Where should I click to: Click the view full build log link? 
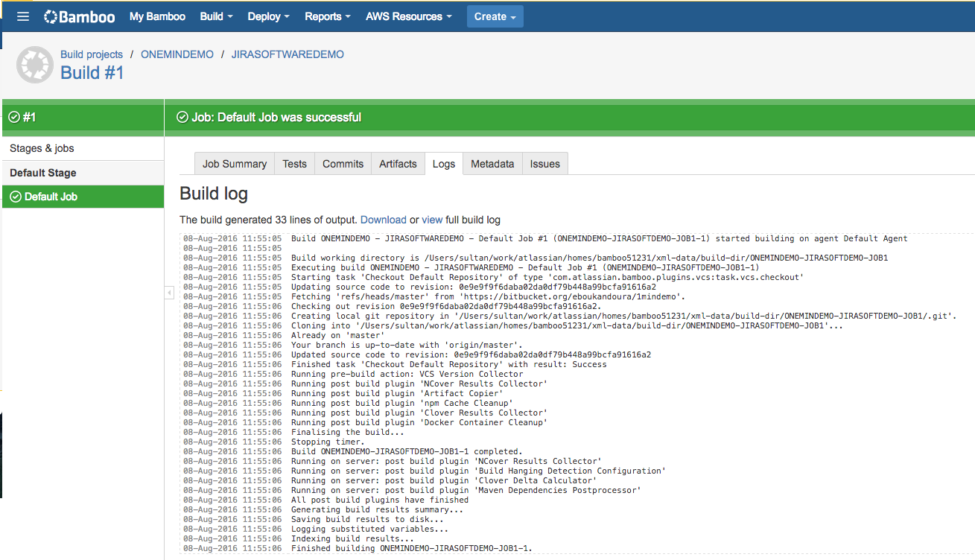[x=432, y=220]
